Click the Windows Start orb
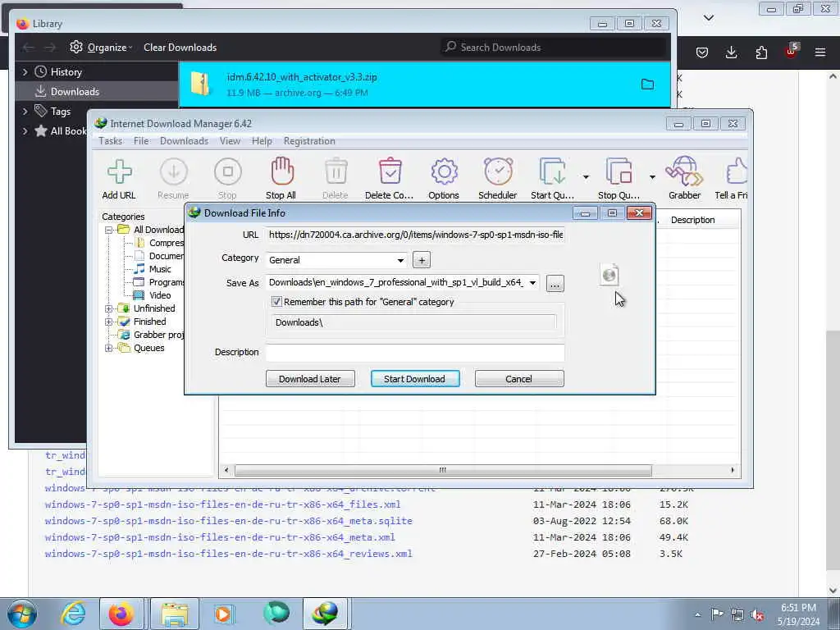840x630 pixels. point(22,614)
